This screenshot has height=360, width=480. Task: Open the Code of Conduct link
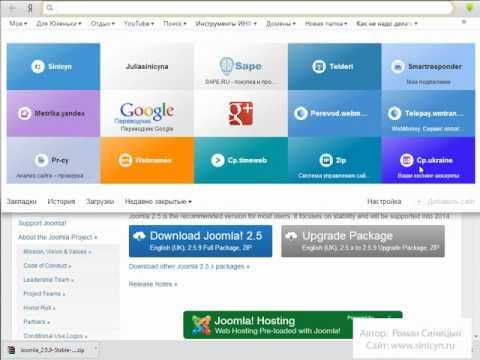(x=47, y=266)
